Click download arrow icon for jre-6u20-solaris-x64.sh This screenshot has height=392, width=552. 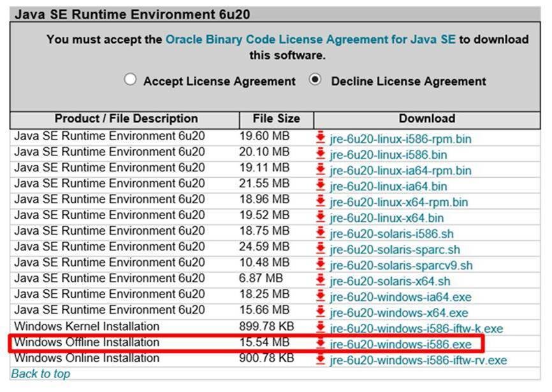coord(321,280)
